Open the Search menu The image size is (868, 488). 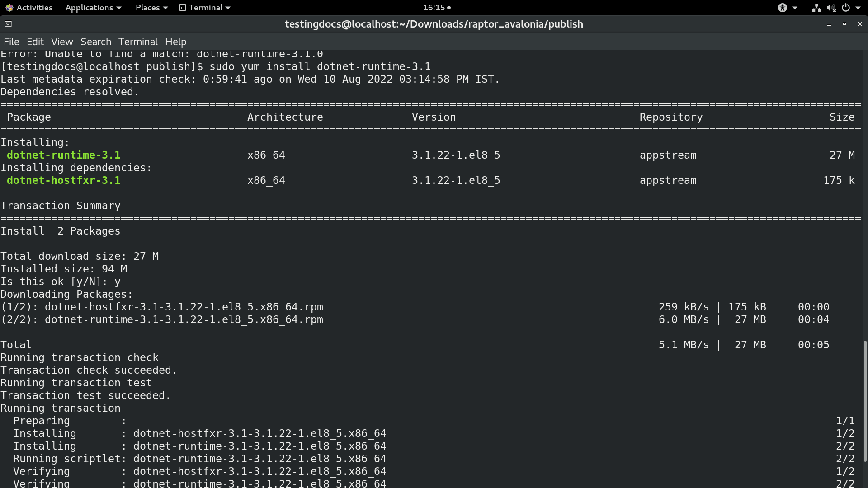(95, 42)
